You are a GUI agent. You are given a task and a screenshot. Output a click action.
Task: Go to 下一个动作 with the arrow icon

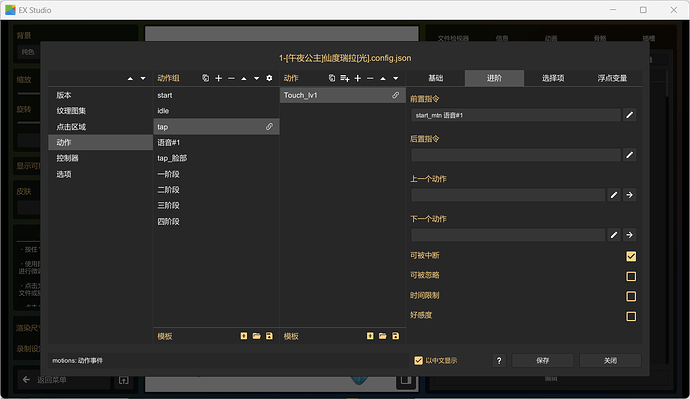pos(630,235)
